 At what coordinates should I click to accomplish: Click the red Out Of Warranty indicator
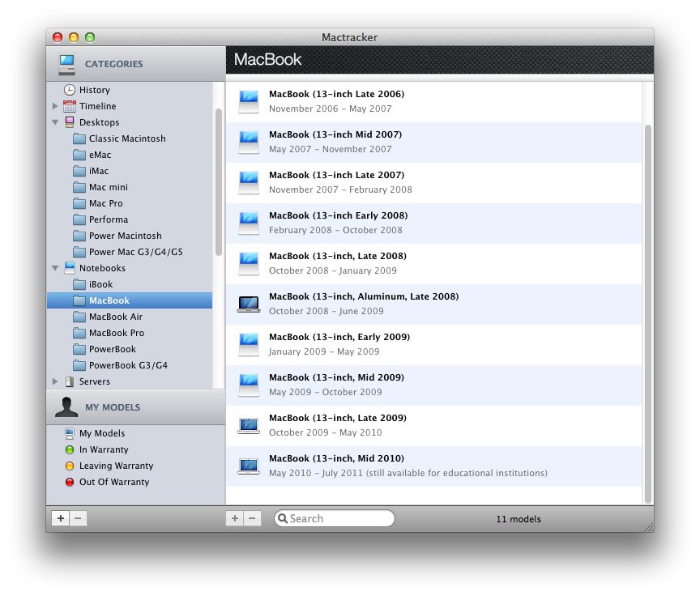click(69, 482)
